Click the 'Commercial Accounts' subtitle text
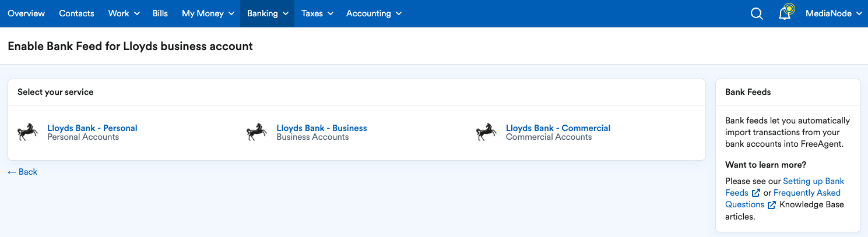The image size is (868, 237). 549,137
